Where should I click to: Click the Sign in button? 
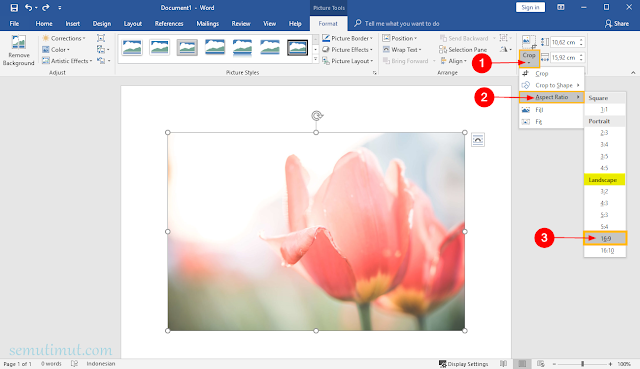click(530, 7)
